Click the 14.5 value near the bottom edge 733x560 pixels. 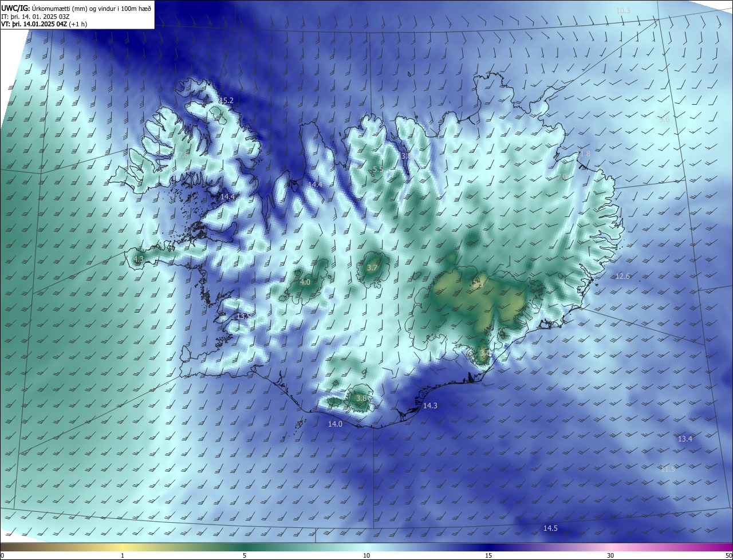[550, 528]
